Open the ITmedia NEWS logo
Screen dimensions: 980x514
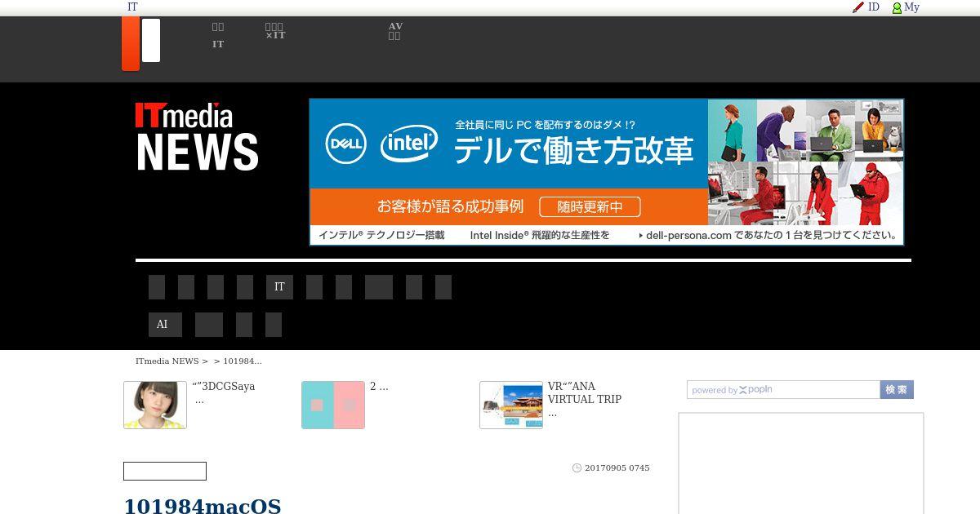(x=197, y=136)
